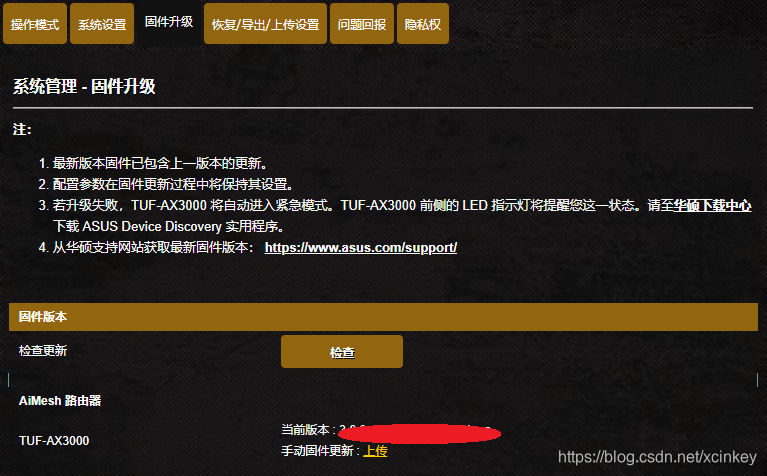Open the asus.com/support link

coord(361,248)
